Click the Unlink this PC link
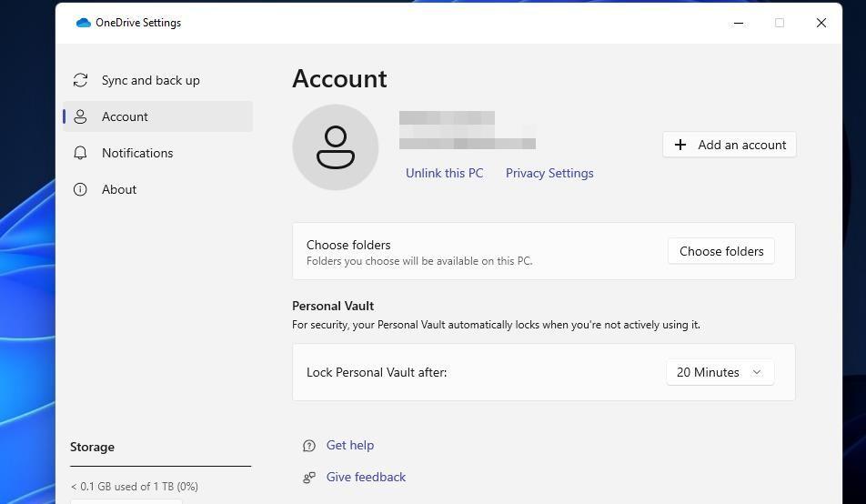The width and height of the screenshot is (866, 504). 444,173
